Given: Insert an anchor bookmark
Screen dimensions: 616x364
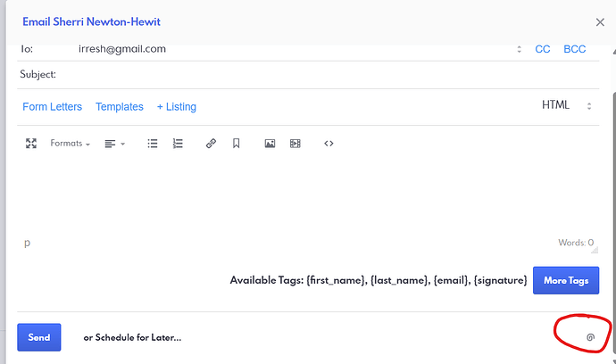Looking at the screenshot, I should click(236, 143).
